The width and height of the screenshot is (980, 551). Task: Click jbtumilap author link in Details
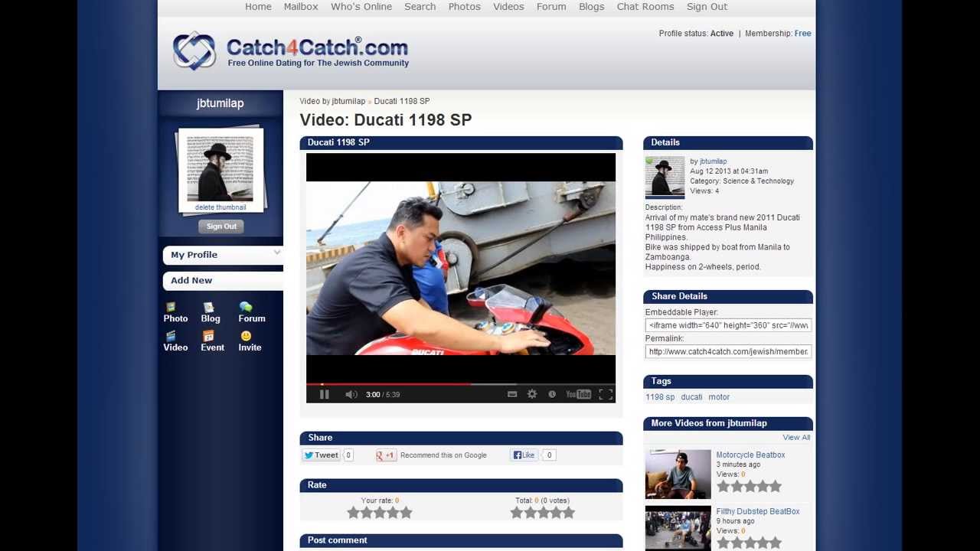(x=713, y=161)
